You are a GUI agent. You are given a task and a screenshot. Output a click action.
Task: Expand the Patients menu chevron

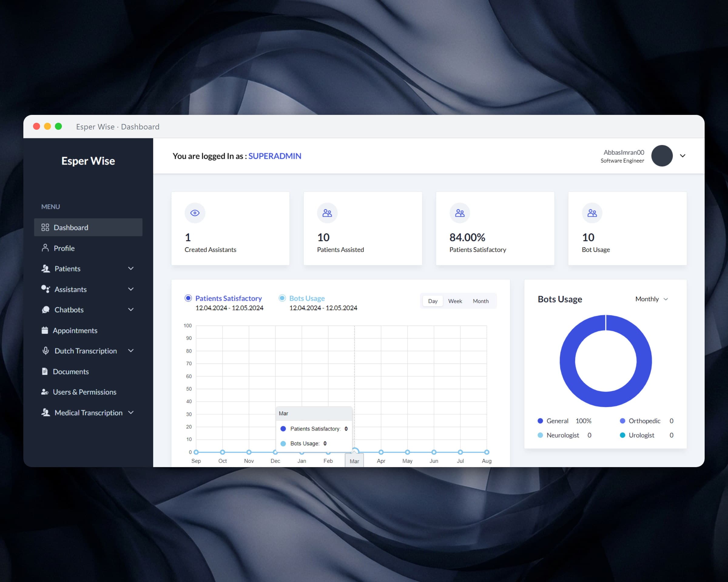[131, 268]
